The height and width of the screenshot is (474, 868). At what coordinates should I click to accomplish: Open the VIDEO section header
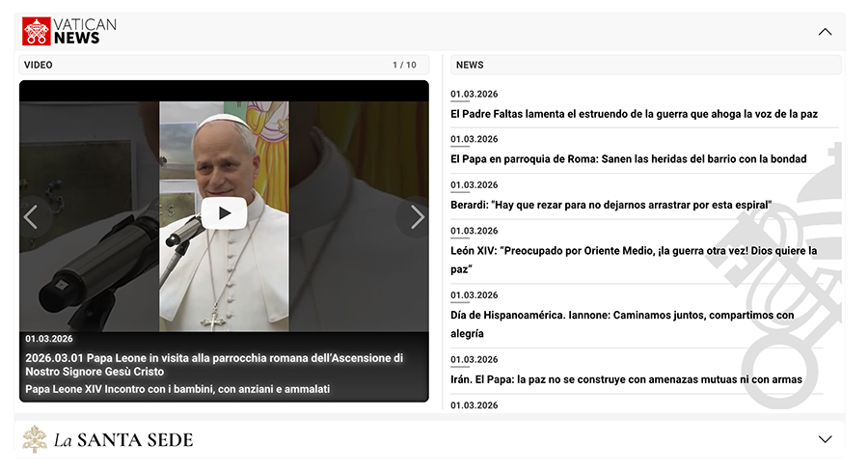(39, 65)
